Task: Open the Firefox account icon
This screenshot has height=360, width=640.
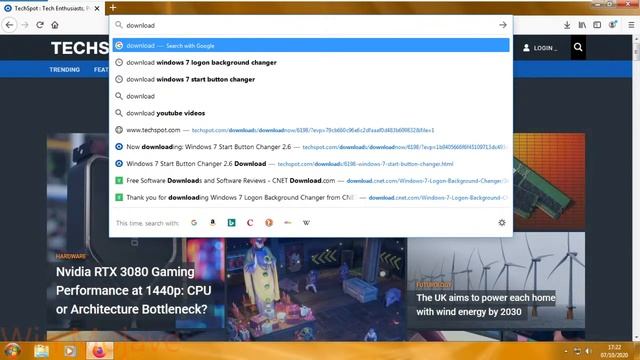Action: [x=612, y=25]
